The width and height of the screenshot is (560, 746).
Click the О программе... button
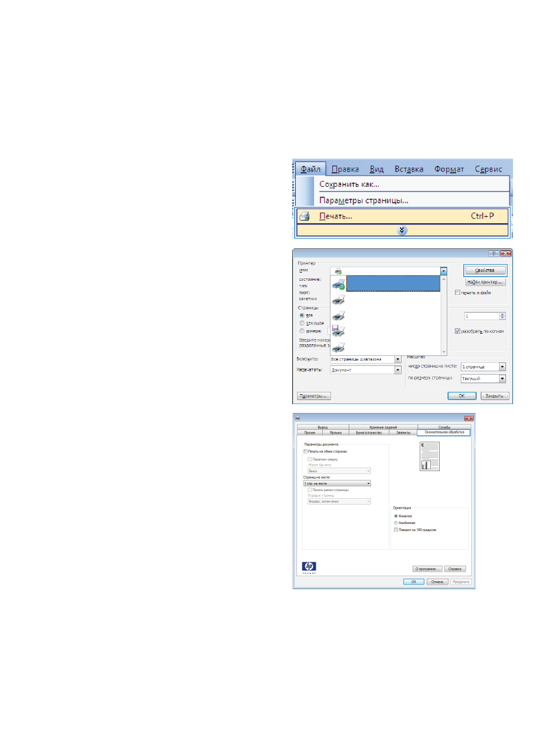[x=427, y=569]
